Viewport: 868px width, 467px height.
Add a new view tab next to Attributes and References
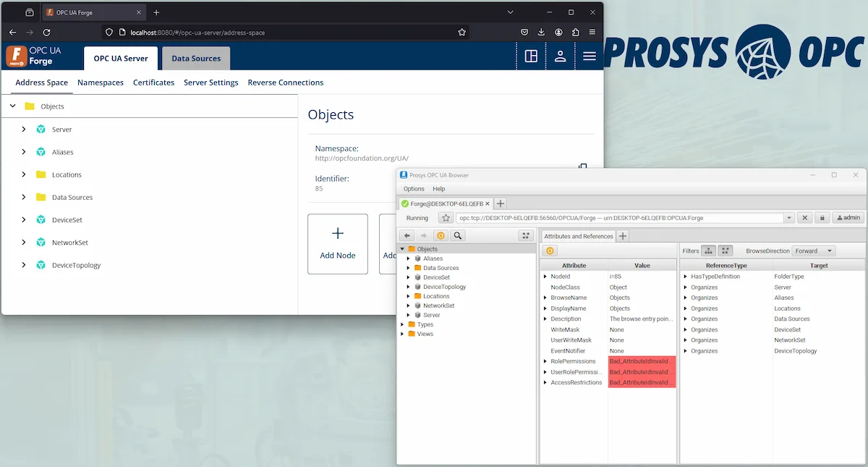623,236
